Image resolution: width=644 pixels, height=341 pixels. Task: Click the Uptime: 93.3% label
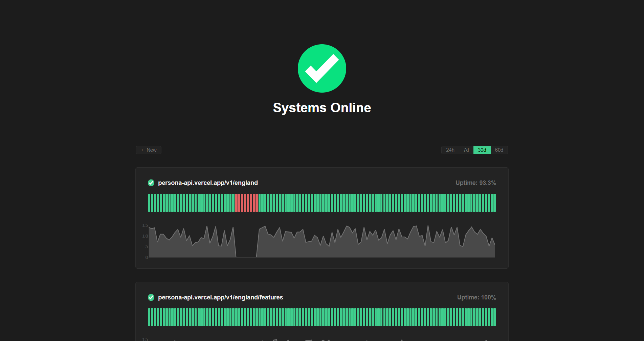coord(475,183)
